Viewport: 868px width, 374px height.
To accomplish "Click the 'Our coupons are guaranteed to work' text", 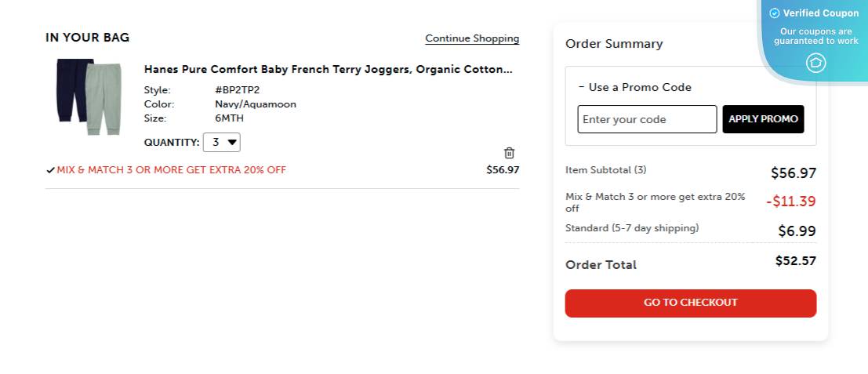I will (815, 36).
